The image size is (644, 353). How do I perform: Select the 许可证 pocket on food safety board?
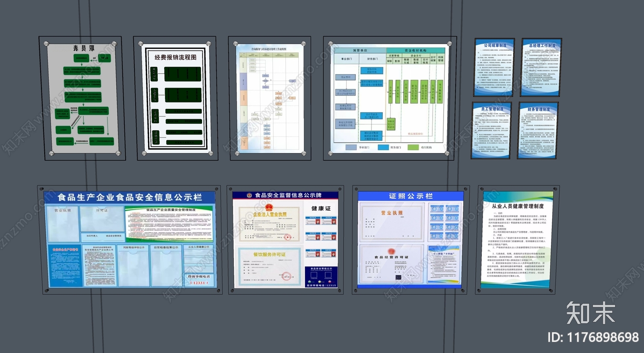tap(102, 220)
